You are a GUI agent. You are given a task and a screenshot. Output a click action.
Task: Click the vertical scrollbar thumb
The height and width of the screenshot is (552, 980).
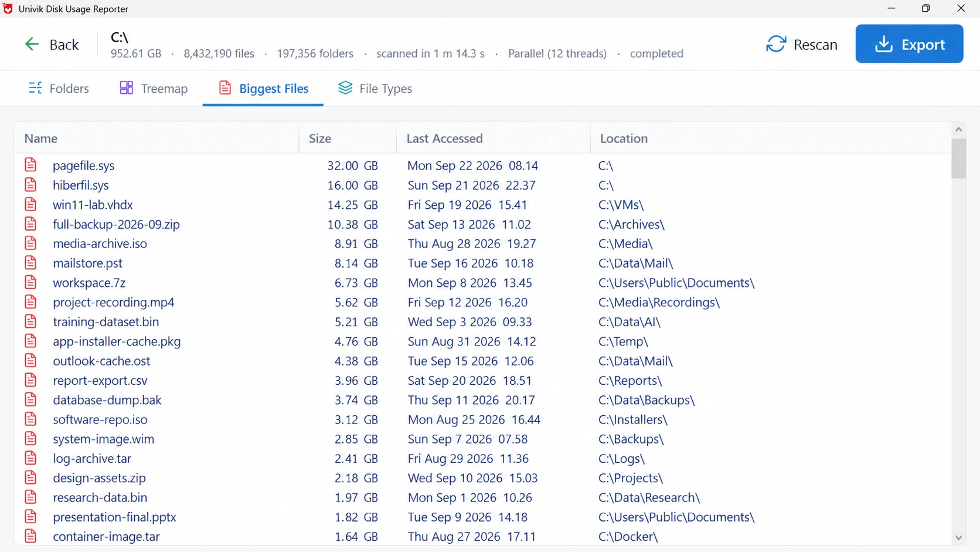coord(958,158)
